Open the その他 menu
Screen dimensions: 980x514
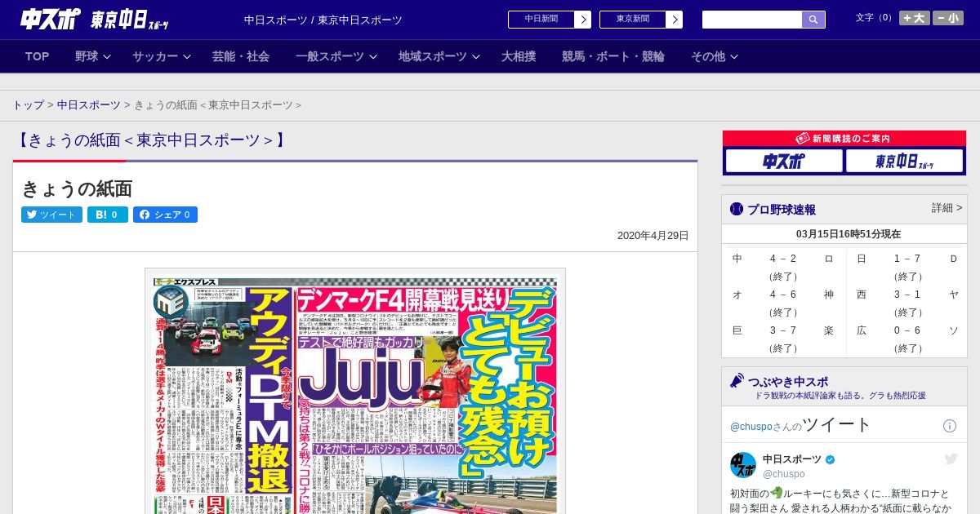tap(708, 56)
